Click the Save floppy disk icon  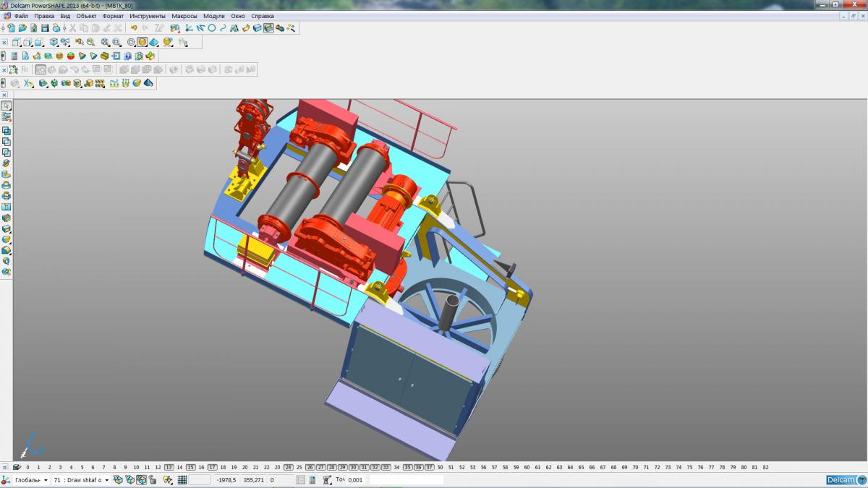[x=45, y=28]
